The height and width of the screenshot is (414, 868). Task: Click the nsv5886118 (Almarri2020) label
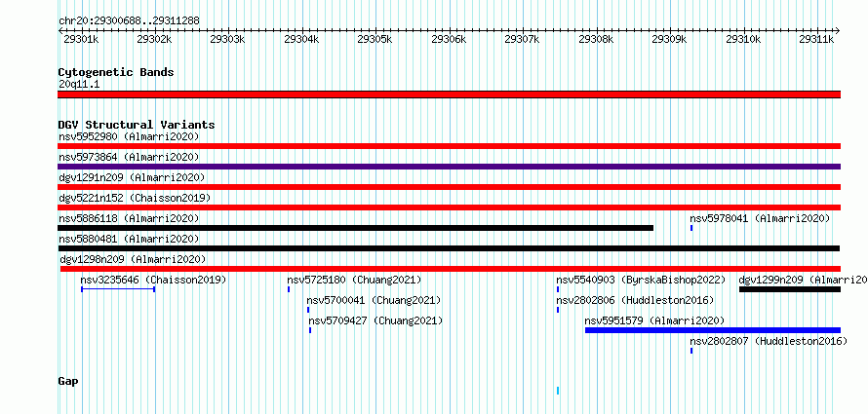(129, 218)
